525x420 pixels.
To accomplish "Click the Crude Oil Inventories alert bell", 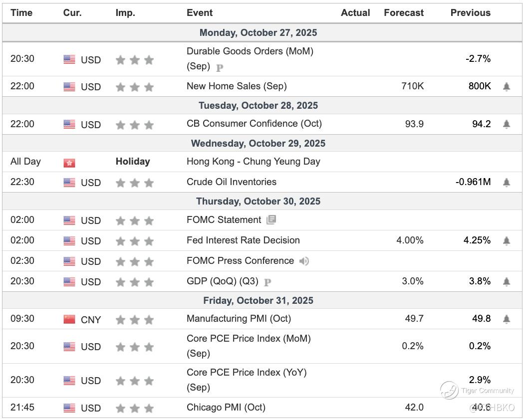I will coord(507,183).
